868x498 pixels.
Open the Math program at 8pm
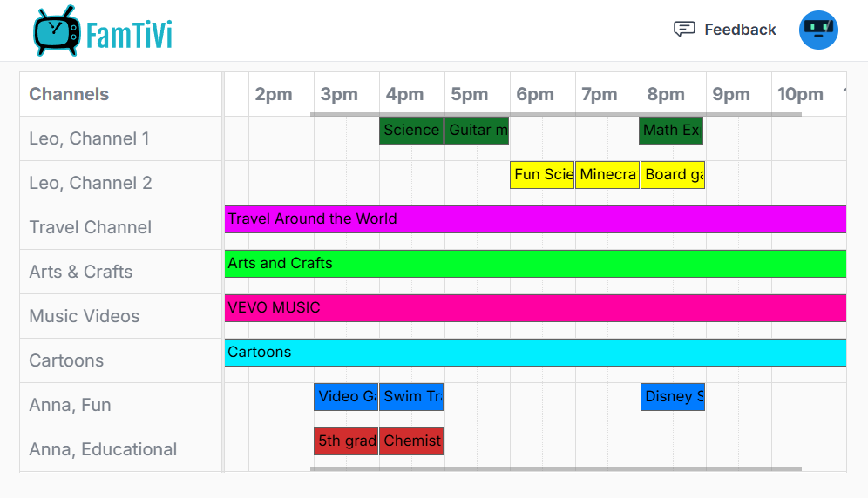point(671,131)
